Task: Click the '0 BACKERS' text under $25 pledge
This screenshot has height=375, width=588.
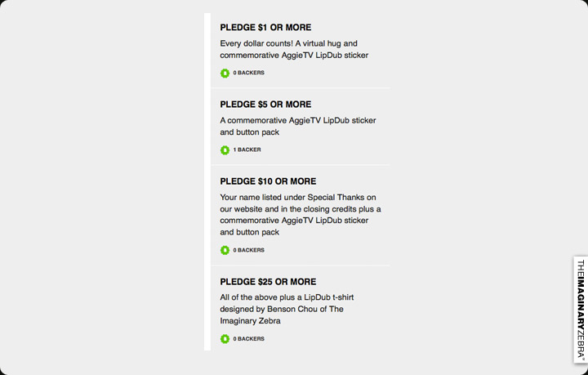Action: click(x=249, y=339)
